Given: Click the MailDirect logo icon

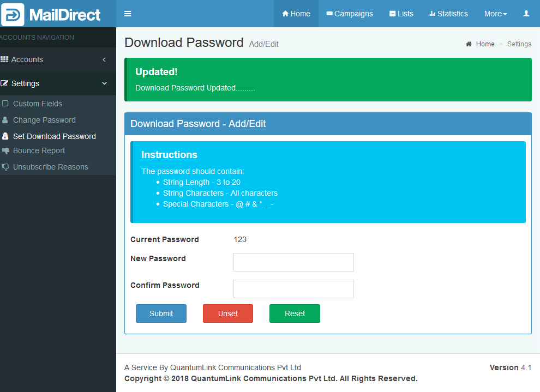Looking at the screenshot, I should 13,14.
